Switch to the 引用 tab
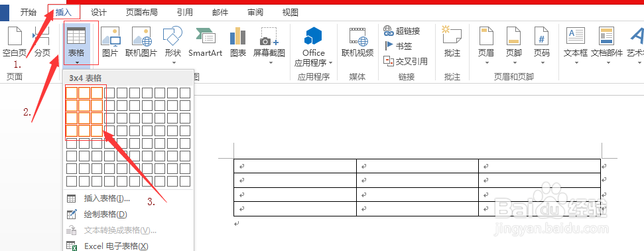 185,13
